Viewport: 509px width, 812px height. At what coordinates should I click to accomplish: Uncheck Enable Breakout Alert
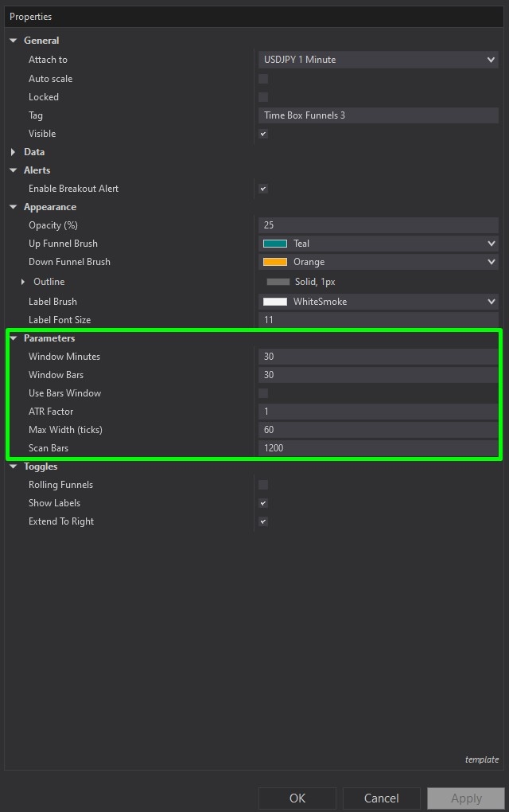[263, 189]
